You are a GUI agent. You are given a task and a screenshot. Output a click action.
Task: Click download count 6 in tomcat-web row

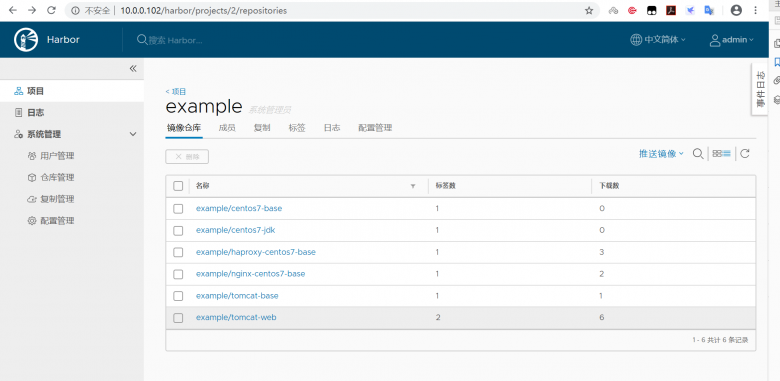(602, 317)
